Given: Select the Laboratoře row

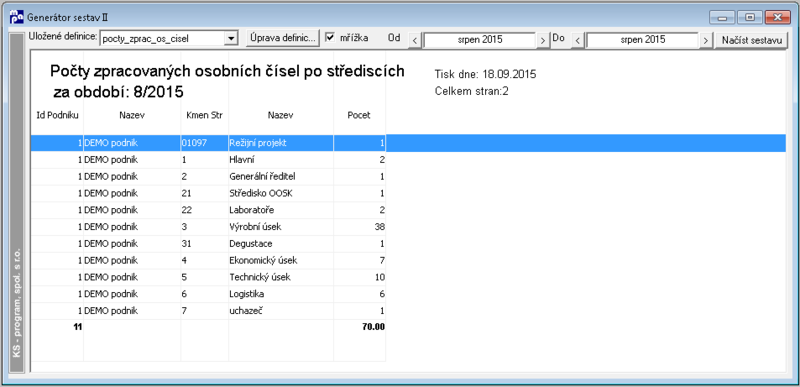Looking at the screenshot, I should [208, 210].
